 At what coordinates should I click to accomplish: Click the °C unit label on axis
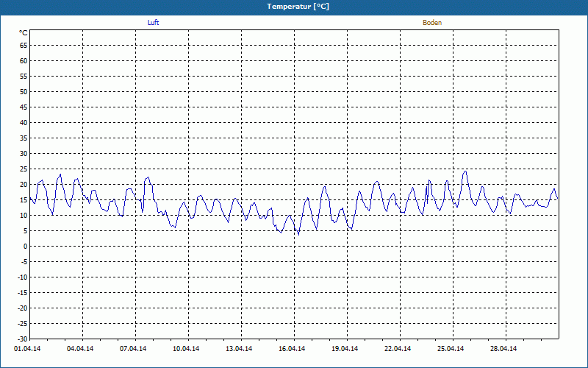tap(23, 33)
